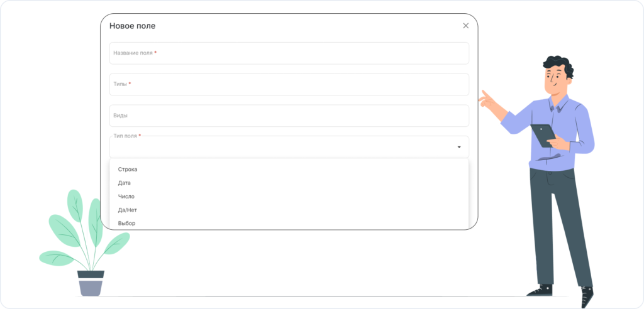The image size is (644, 309).
Task: Choose Выбор at the bottom of list
Action: pos(126,223)
